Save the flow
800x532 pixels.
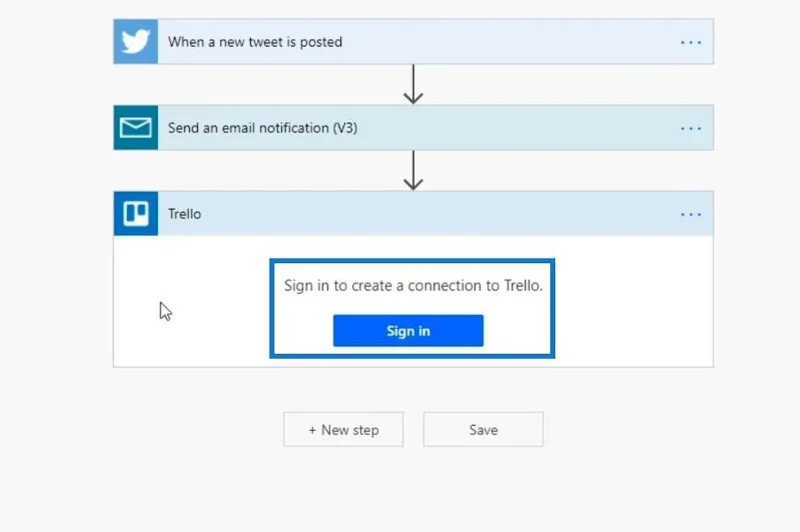[483, 429]
